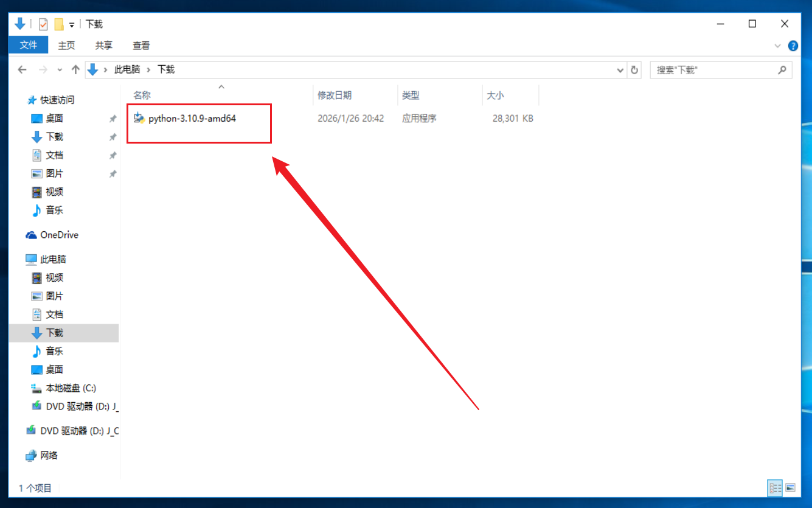Open 图片 under 此电脑
The width and height of the screenshot is (812, 508).
click(x=55, y=296)
